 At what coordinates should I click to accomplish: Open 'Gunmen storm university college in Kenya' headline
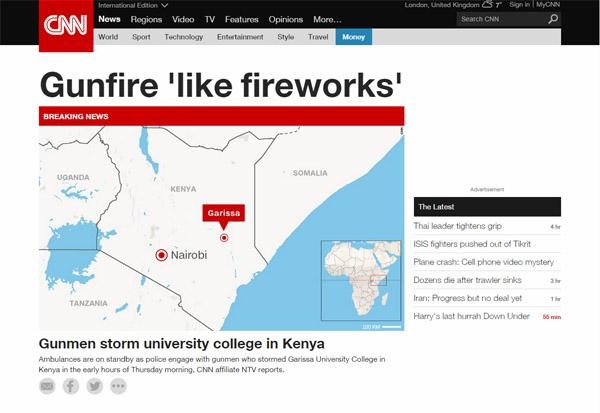pyautogui.click(x=181, y=344)
